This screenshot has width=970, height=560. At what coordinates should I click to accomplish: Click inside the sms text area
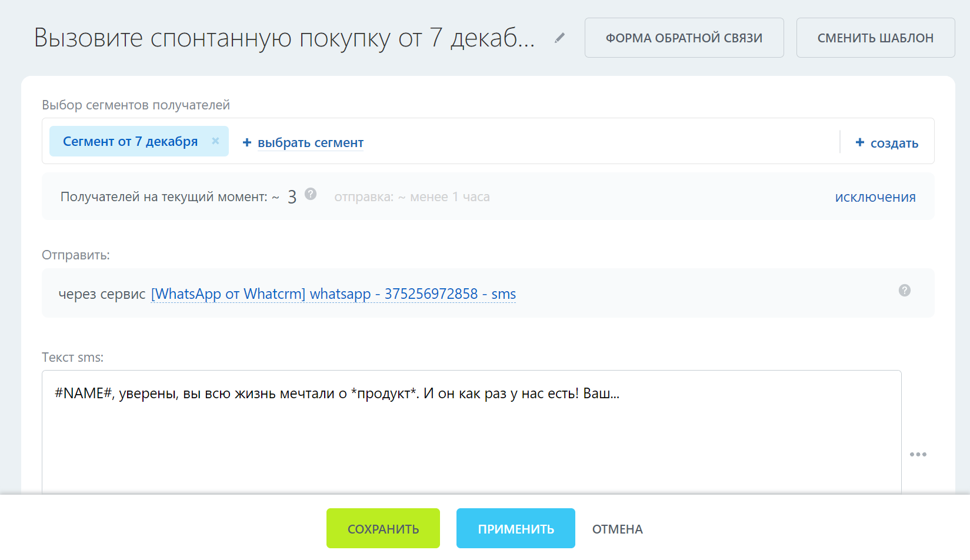point(472,432)
